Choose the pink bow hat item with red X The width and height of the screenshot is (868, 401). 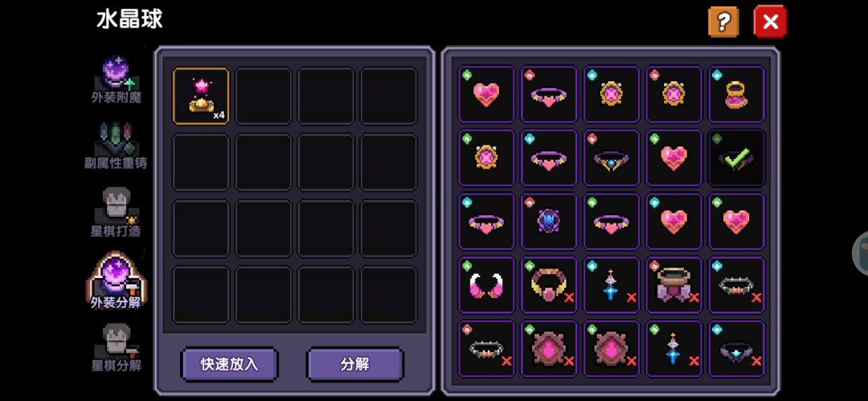674,285
